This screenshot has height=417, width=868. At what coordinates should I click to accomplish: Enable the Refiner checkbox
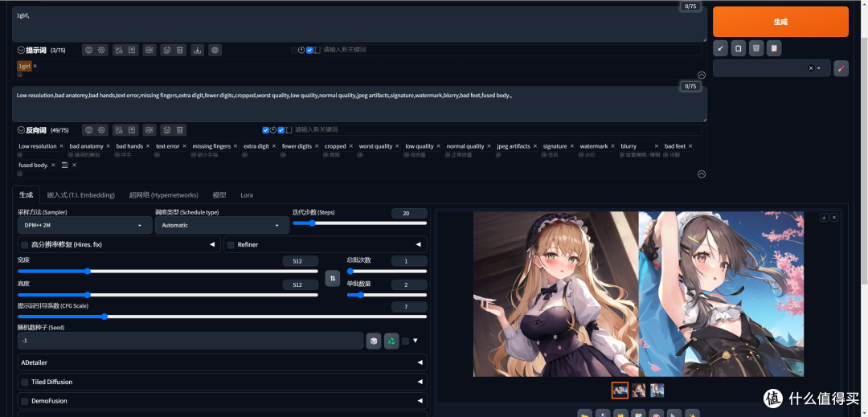coord(231,244)
